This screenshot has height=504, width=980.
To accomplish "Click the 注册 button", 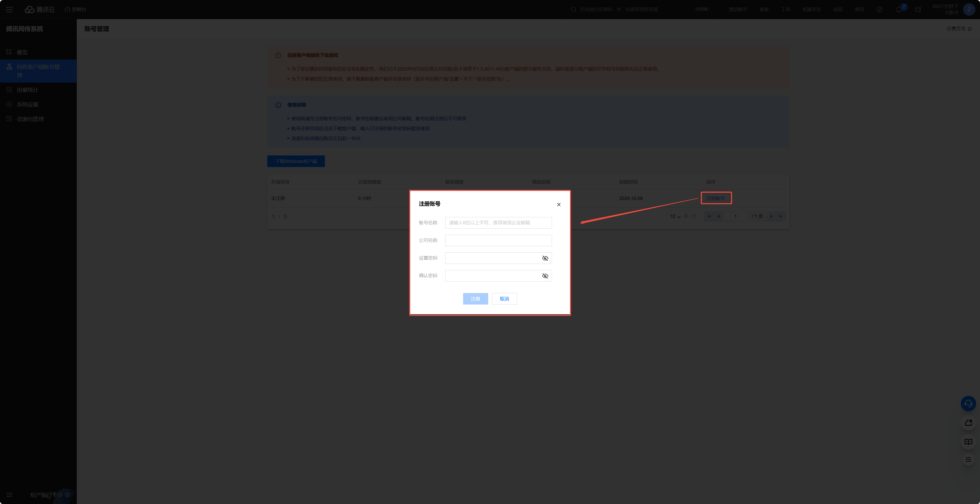I will [x=475, y=299].
